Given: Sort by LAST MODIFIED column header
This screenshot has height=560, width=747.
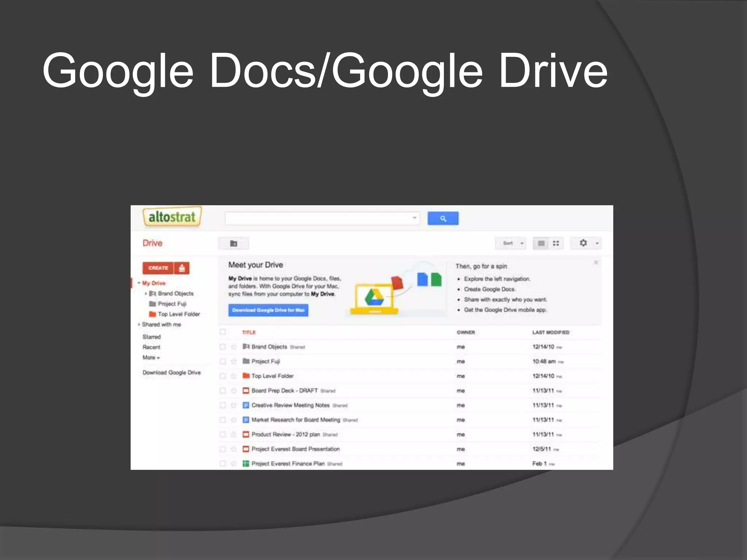Looking at the screenshot, I should (551, 332).
